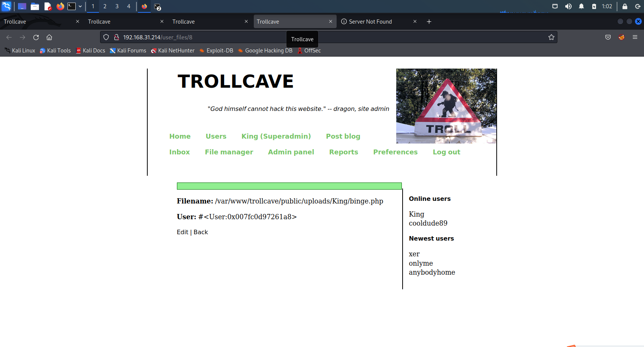The width and height of the screenshot is (644, 347).
Task: Switch to the third Trollcave tab
Action: coord(210,22)
